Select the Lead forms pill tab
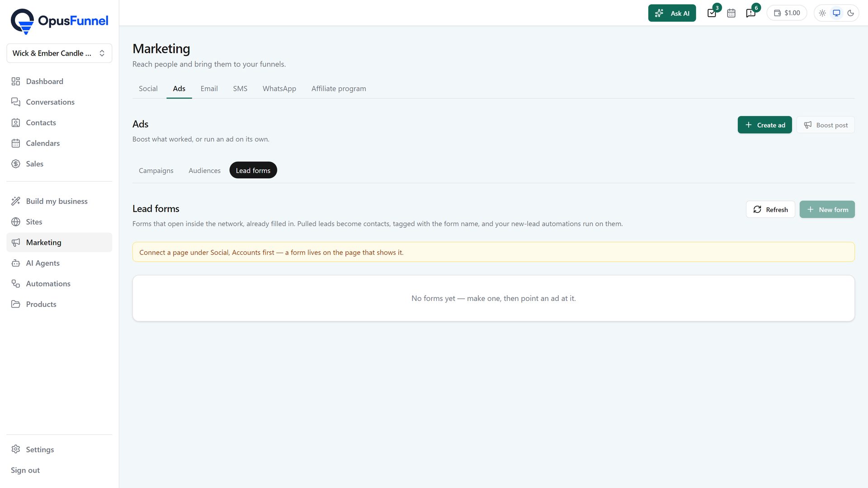The width and height of the screenshot is (868, 488). click(x=253, y=170)
